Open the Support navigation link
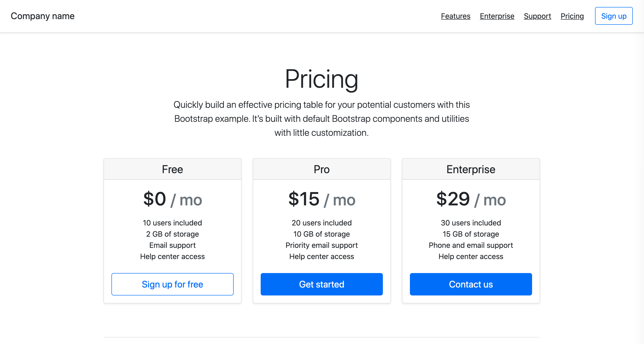Viewport: 644px width, 344px height. 537,16
